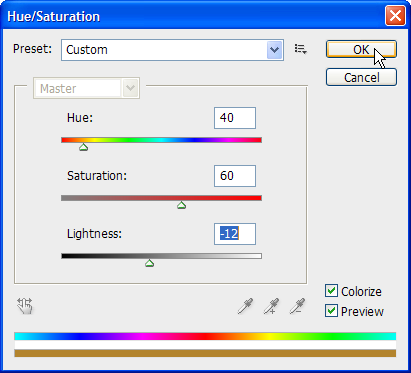Uncheck the Colorize checkbox
This screenshot has width=411, height=373.
tap(331, 291)
